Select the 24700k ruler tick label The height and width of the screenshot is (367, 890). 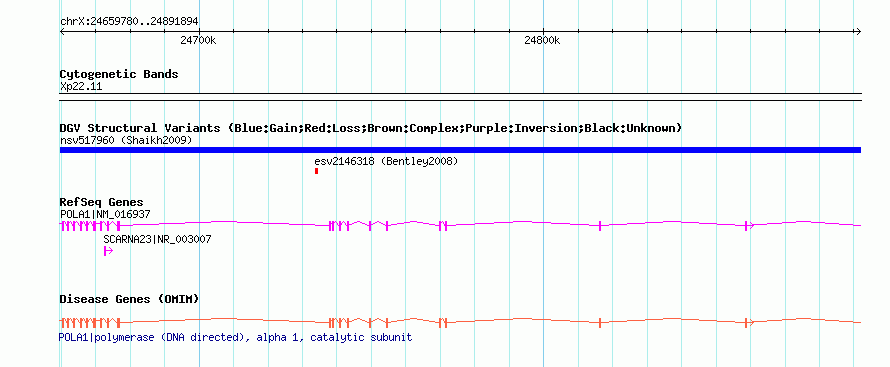198,40
